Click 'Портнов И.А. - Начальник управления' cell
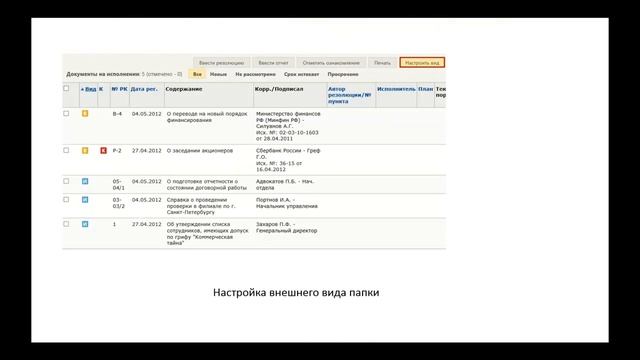640x360 pixels. 287,203
